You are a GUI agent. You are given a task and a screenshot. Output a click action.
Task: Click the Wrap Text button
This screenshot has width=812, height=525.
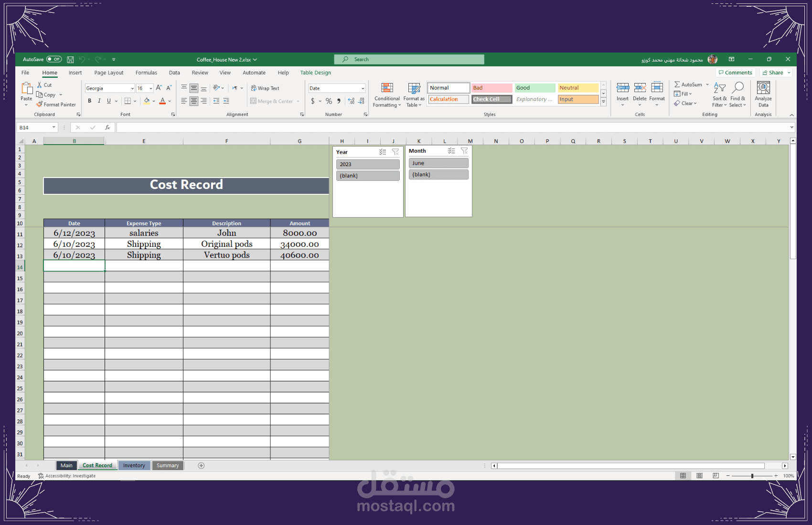click(265, 88)
